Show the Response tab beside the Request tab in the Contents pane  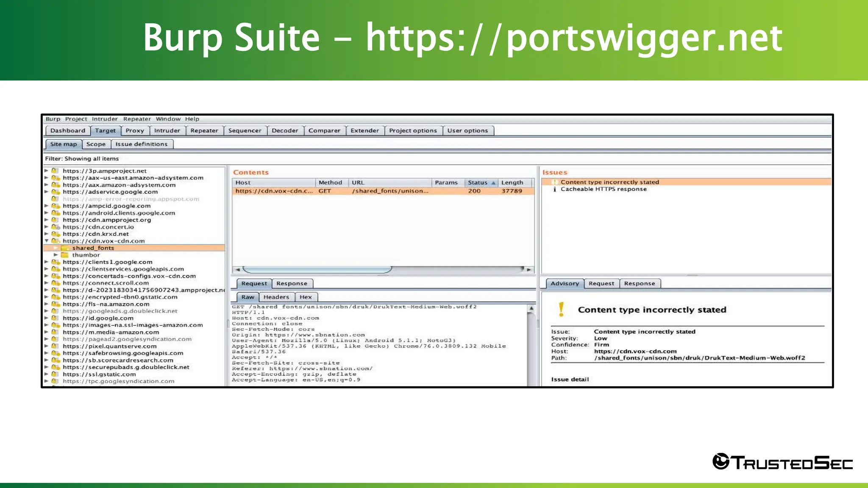[x=292, y=283]
